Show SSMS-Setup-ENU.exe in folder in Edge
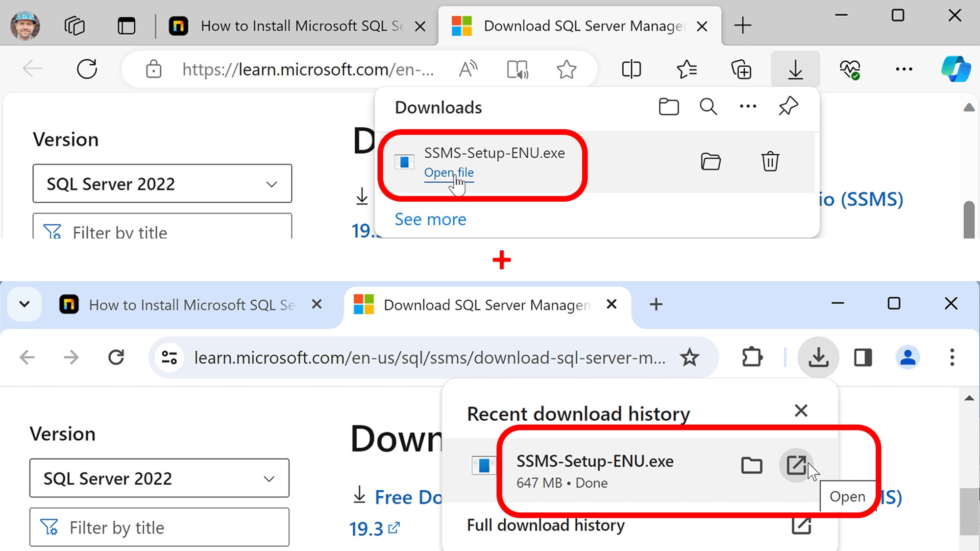This screenshot has height=551, width=980. tap(710, 161)
